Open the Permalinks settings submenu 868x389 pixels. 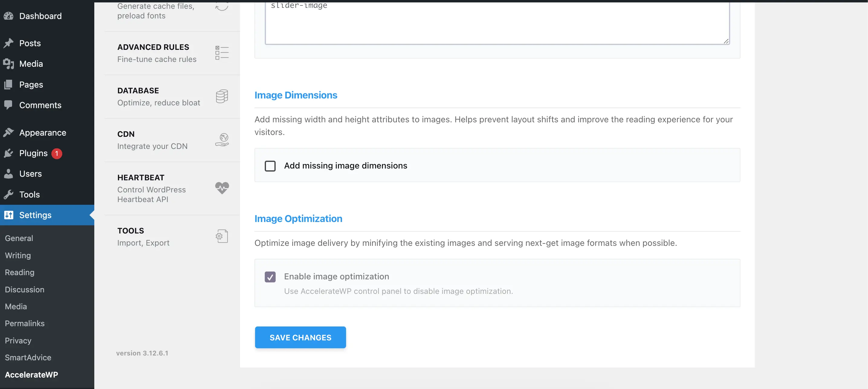[x=24, y=323]
